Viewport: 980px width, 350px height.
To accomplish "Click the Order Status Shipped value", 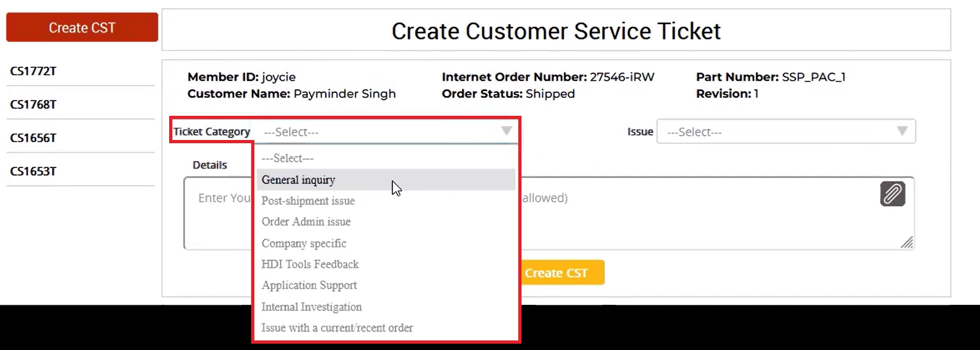I will pyautogui.click(x=550, y=94).
